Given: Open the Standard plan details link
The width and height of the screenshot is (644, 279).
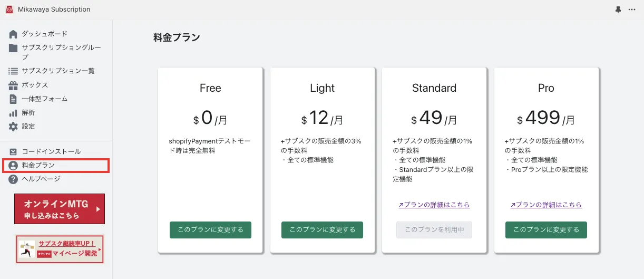Looking at the screenshot, I should 434,205.
